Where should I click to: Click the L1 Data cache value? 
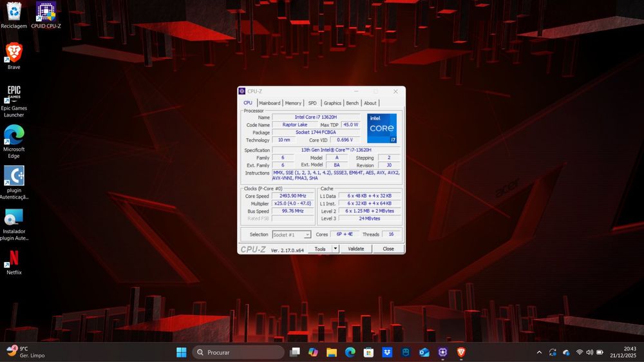[x=370, y=196]
